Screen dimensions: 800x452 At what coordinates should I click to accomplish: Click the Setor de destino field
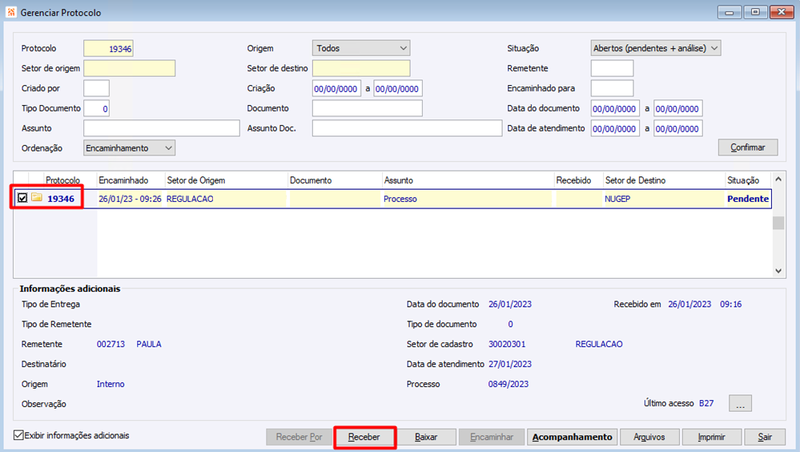tap(361, 68)
